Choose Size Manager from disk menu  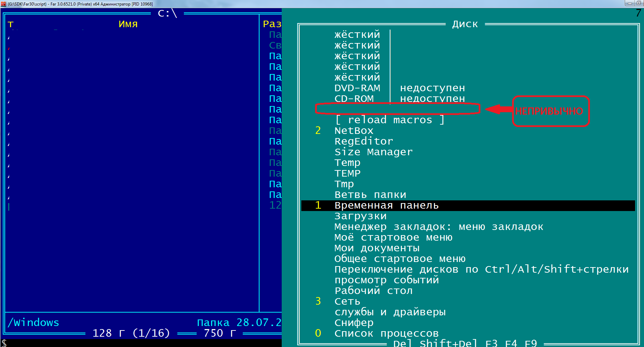point(373,152)
